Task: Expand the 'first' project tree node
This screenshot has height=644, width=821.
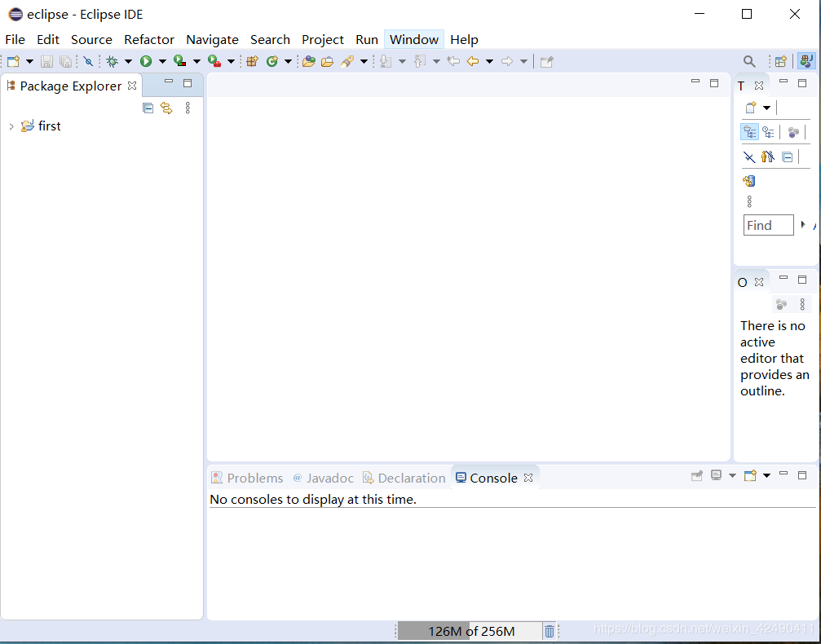Action: click(x=11, y=126)
